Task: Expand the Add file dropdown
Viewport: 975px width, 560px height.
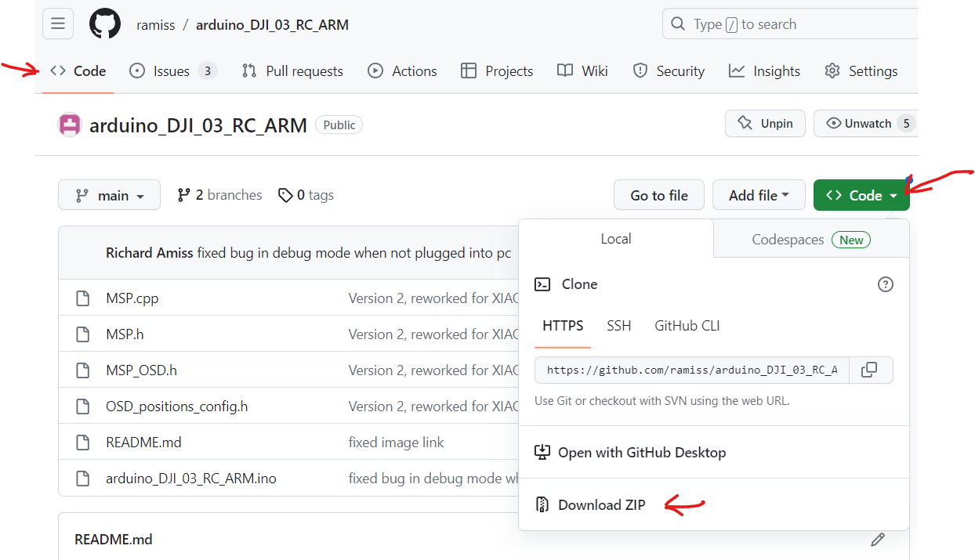Action: [759, 194]
